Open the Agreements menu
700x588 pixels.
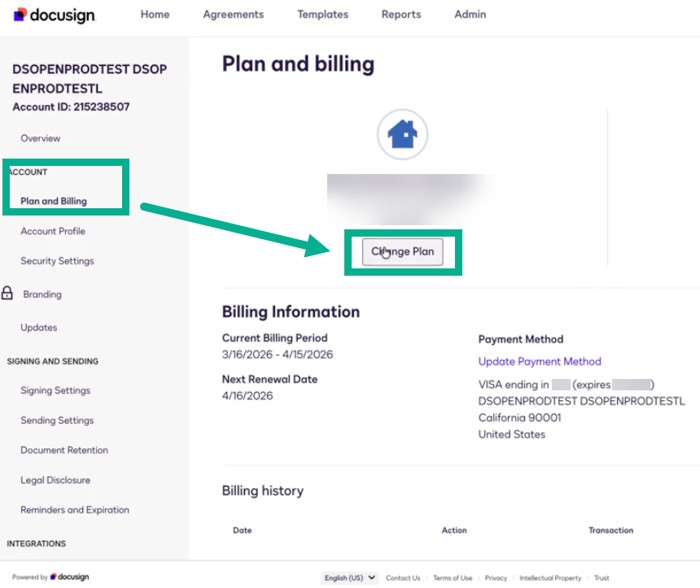[233, 15]
